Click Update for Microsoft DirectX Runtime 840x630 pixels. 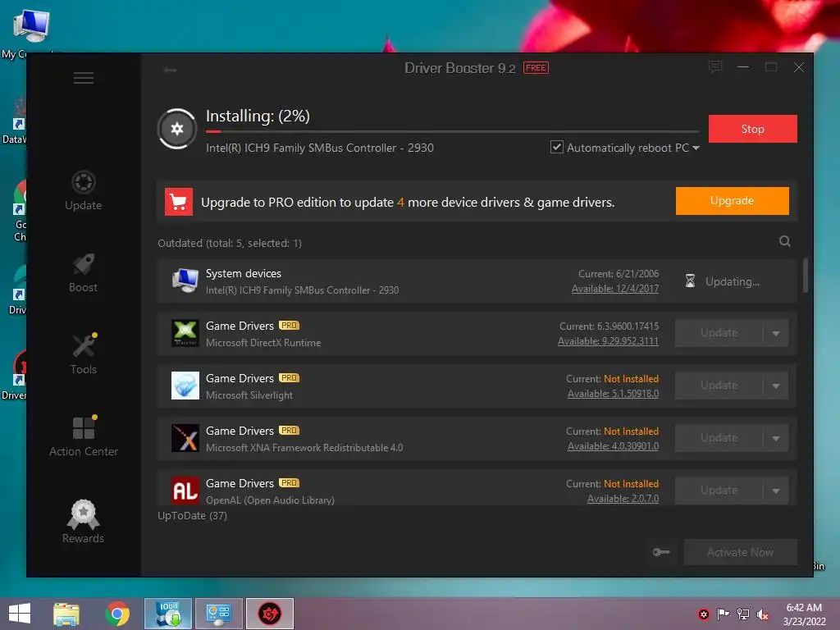point(719,333)
